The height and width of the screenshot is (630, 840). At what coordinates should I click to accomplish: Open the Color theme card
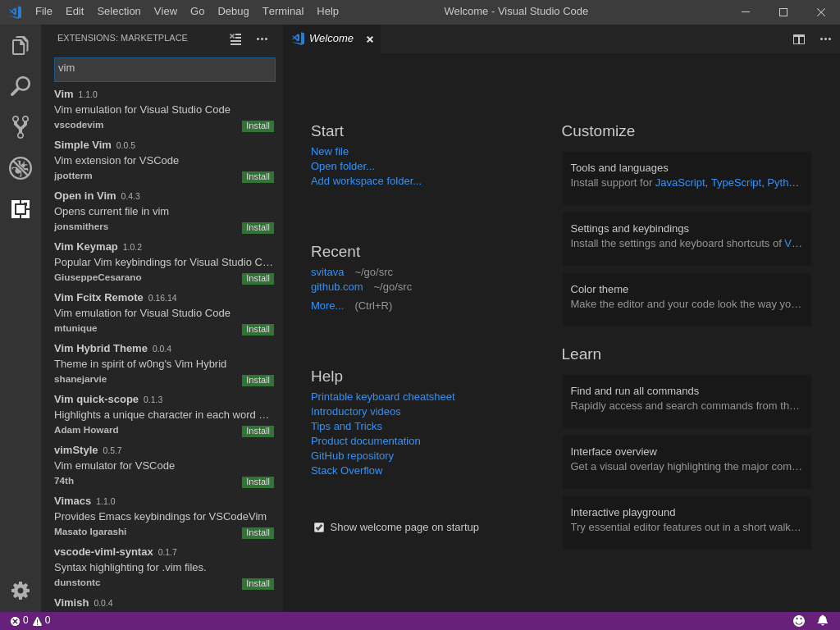pyautogui.click(x=687, y=299)
